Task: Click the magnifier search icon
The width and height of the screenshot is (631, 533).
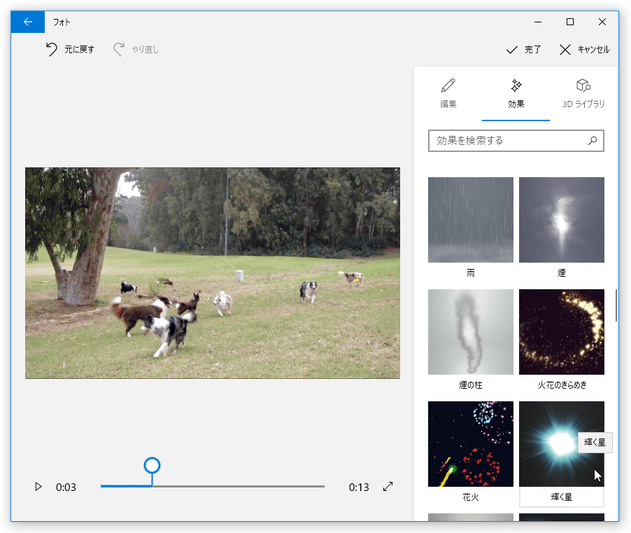Action: pos(593,141)
